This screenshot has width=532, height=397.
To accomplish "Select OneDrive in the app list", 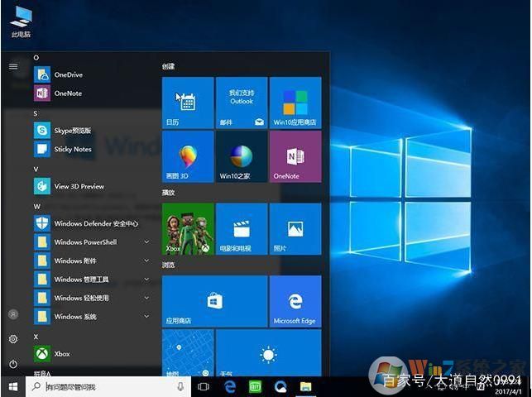I will click(68, 74).
